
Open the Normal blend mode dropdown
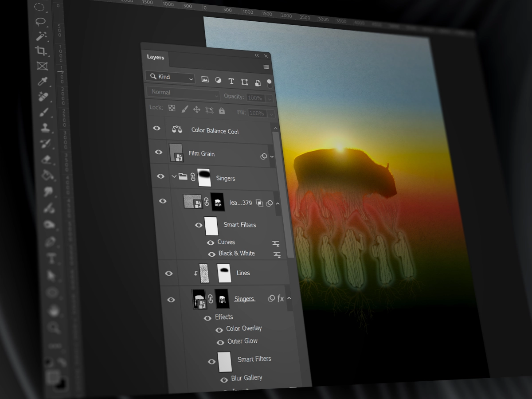184,93
